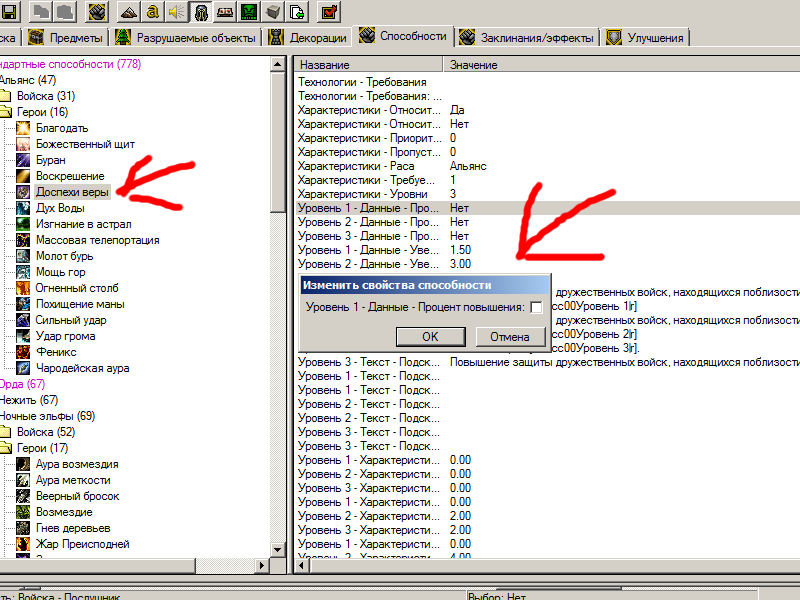Open the Object Manager cube icon
800x600 pixels.
[x=273, y=11]
